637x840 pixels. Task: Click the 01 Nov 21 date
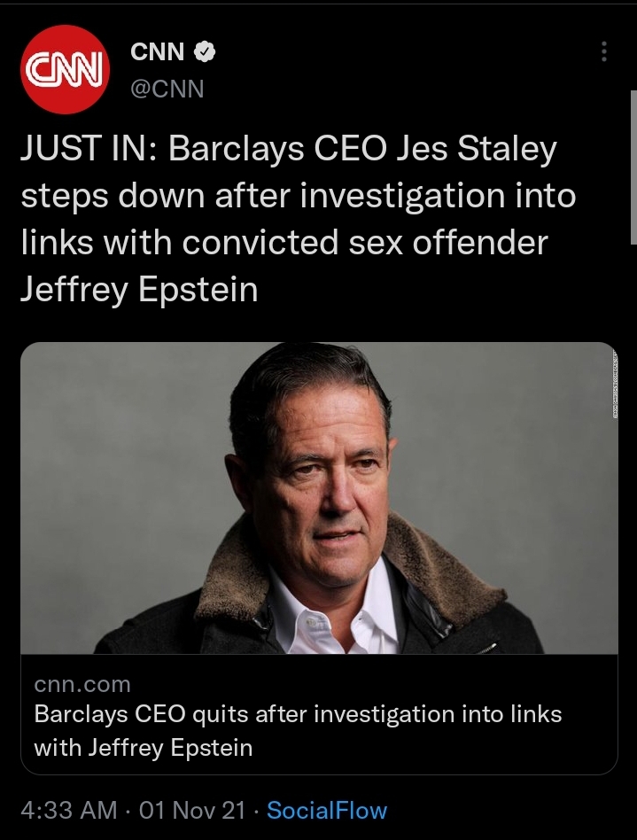191,810
